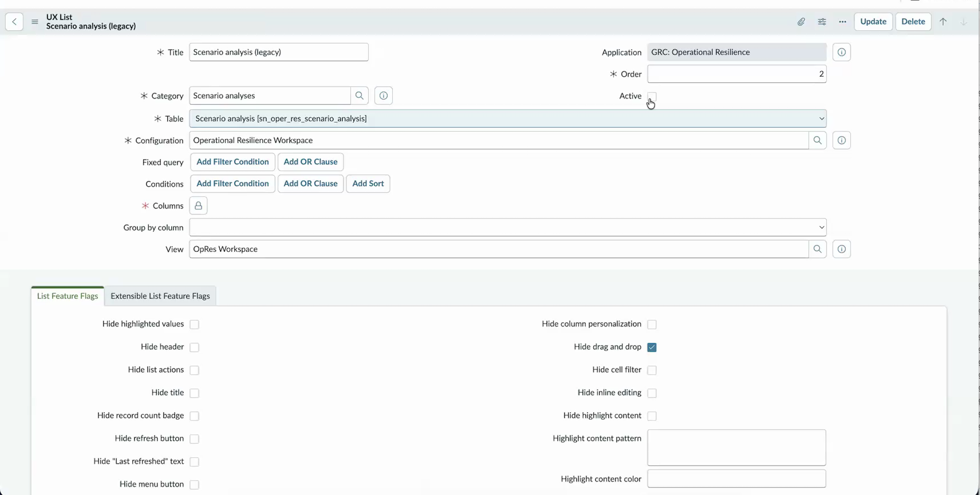Look up Configuration with magnifier icon
The image size is (980, 495).
818,140
